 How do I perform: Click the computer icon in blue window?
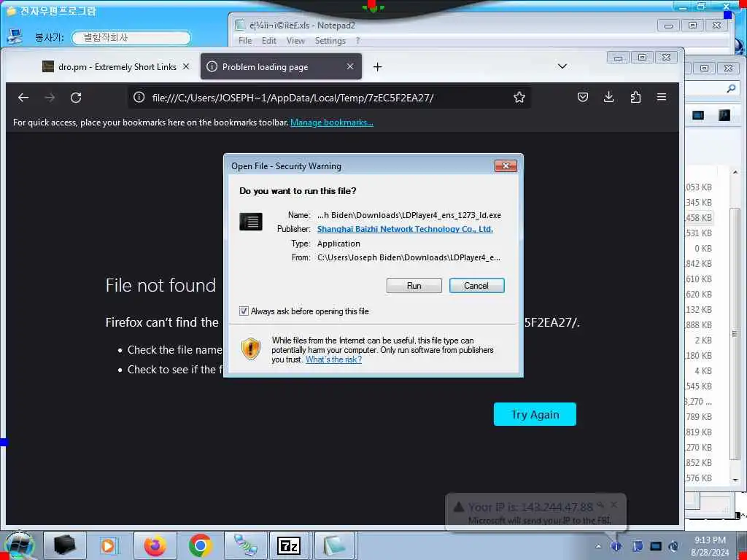coord(15,36)
